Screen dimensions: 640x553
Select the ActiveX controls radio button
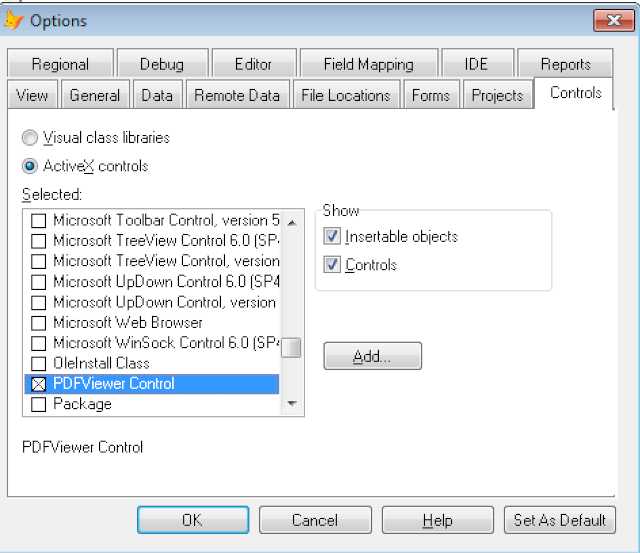[31, 166]
